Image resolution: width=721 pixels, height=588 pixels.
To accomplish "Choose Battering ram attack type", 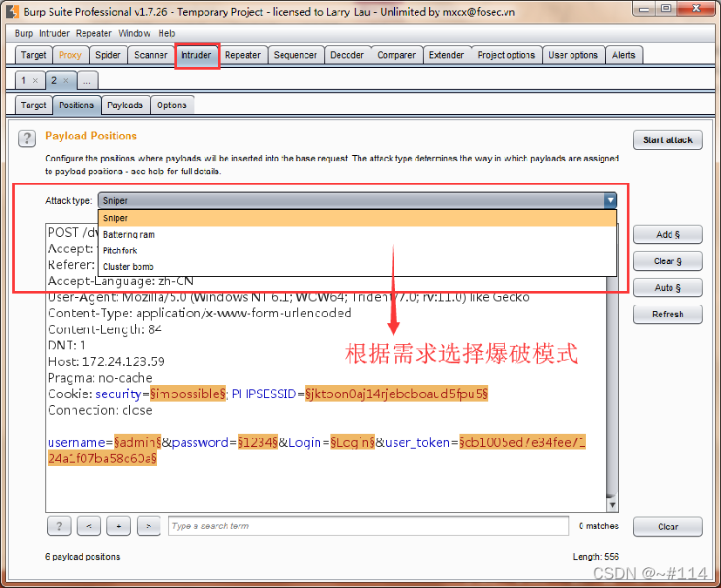I will (357, 234).
